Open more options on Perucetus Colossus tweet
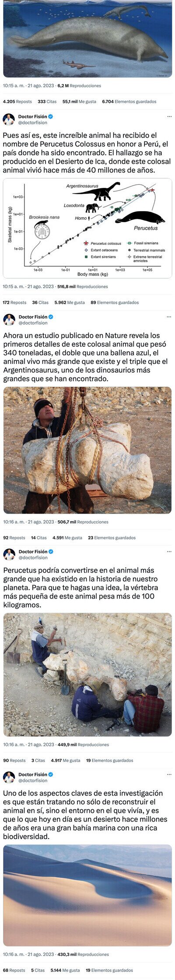Screen dimensions: 175x980 click(x=169, y=116)
